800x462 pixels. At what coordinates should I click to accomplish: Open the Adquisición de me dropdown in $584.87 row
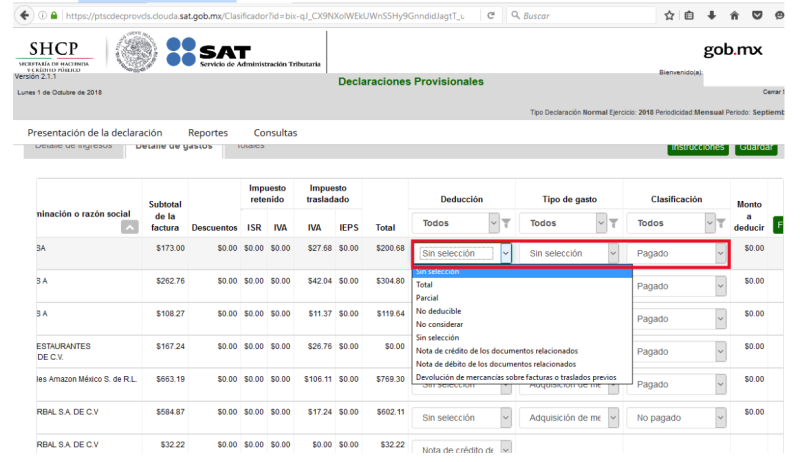click(569, 418)
